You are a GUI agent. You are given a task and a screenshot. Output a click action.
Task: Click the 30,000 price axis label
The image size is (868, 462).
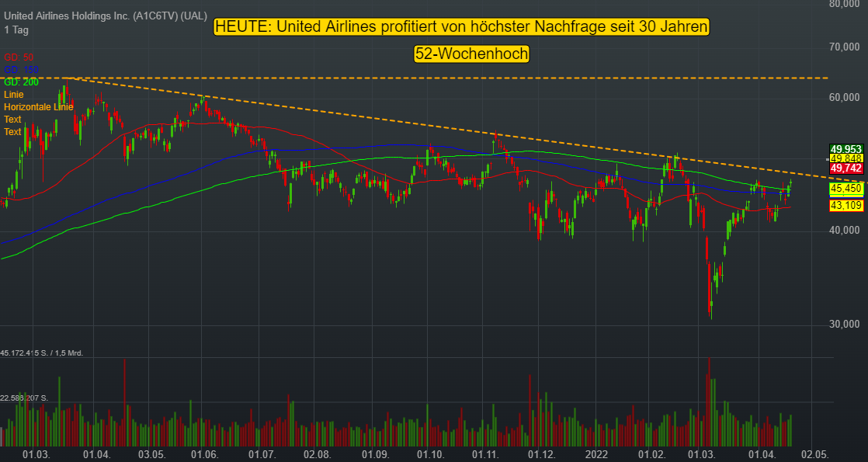click(844, 324)
